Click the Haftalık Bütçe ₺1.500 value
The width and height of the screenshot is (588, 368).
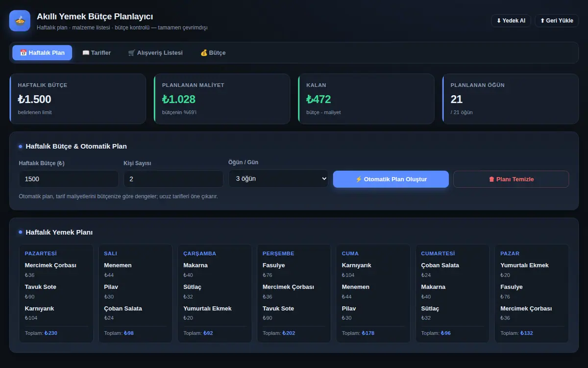coord(34,99)
